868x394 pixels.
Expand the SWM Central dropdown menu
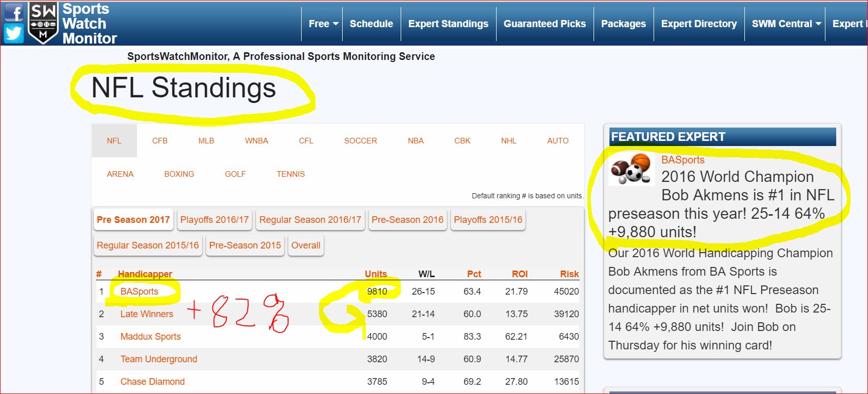coord(786,24)
